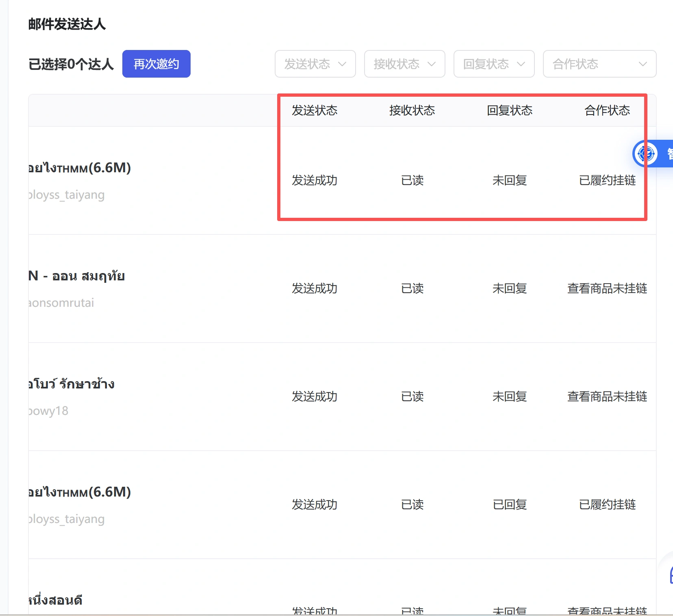
Task: Click the 已回复 reply status cell
Action: 510,505
